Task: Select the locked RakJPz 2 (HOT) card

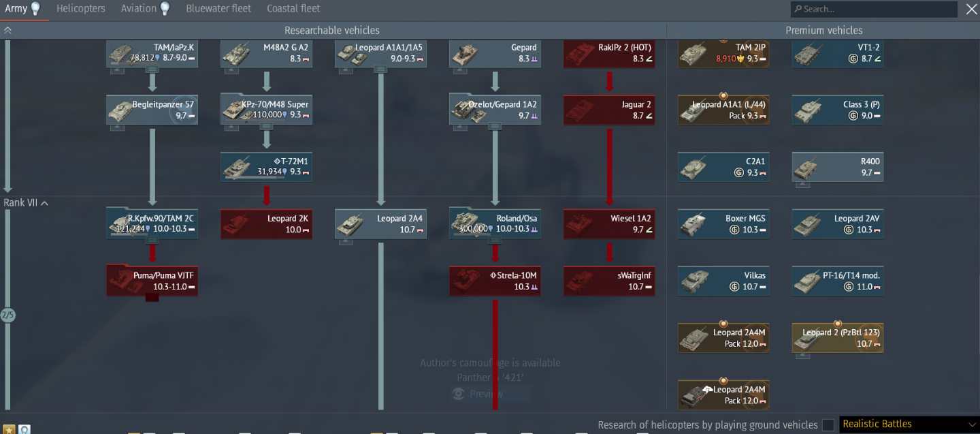Action: (610, 53)
